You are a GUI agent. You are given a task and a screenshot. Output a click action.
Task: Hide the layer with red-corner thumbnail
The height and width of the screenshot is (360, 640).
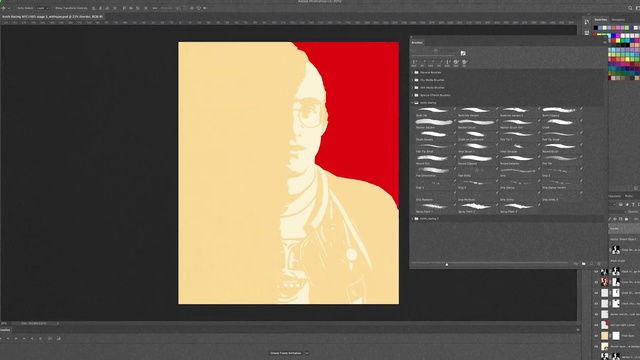coord(596,325)
